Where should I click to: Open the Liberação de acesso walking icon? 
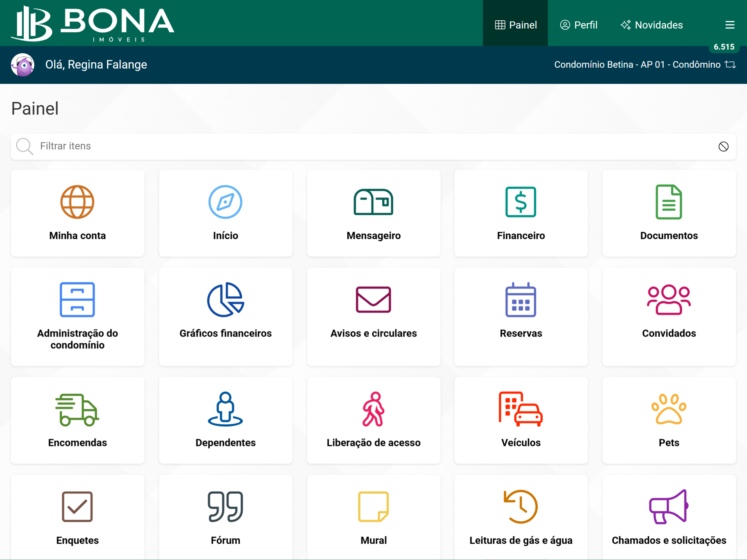373,409
